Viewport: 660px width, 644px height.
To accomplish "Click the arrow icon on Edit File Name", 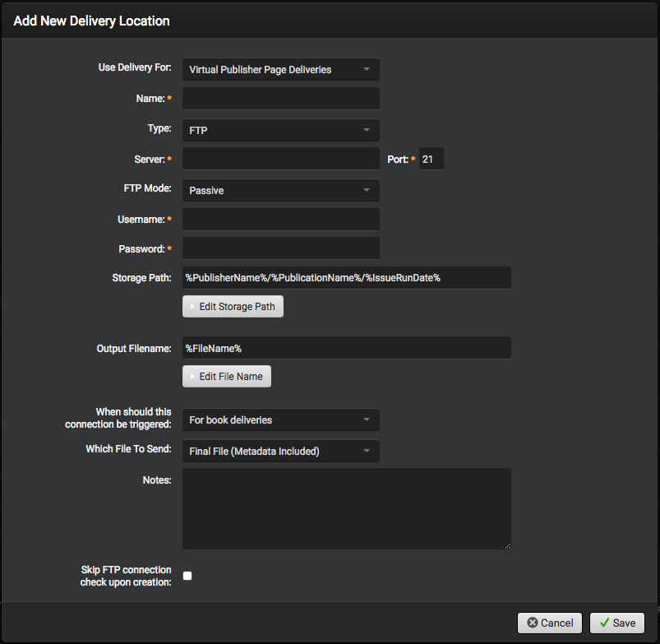I will pyautogui.click(x=192, y=377).
